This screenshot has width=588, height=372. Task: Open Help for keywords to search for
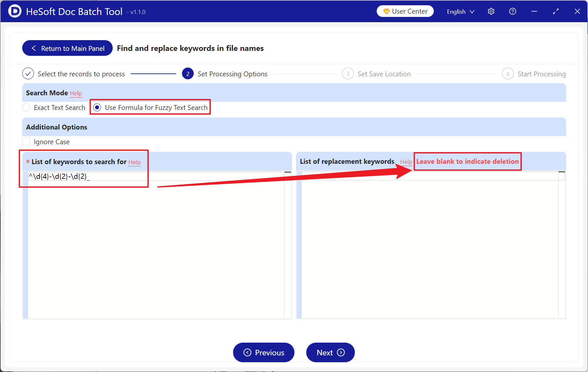click(x=134, y=162)
